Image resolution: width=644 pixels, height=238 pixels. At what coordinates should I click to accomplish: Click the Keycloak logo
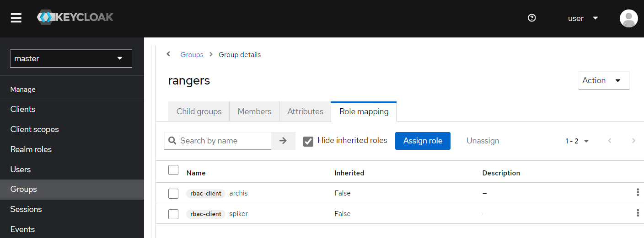click(75, 17)
